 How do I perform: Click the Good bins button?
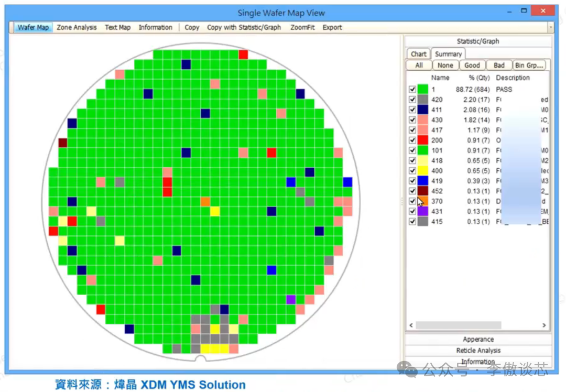point(472,66)
